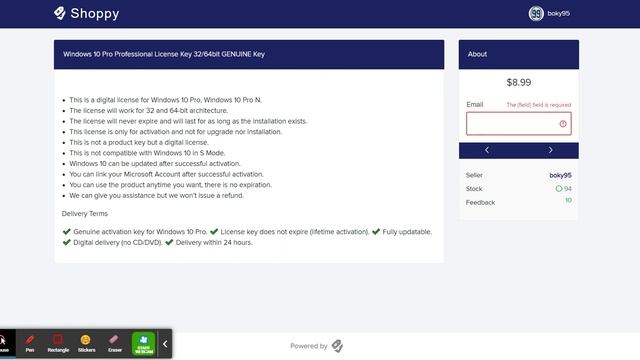
Task: Click the Stock label
Action: [474, 189]
